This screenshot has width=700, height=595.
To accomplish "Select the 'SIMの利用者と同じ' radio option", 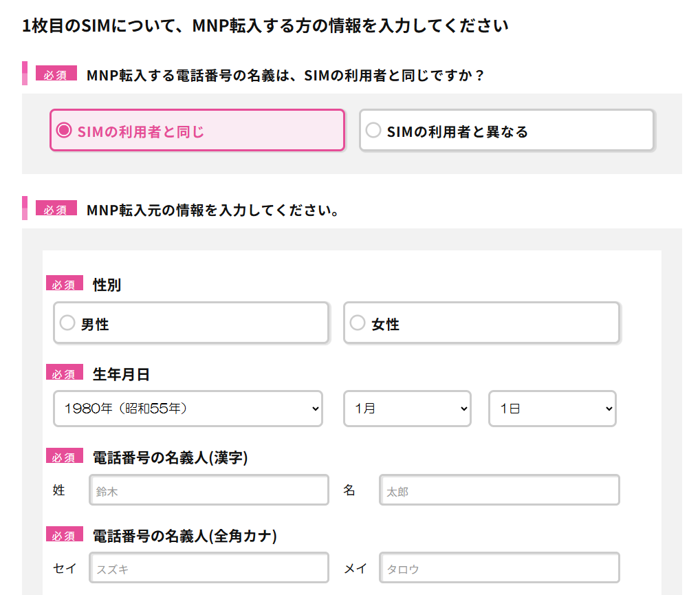I will 197,130.
